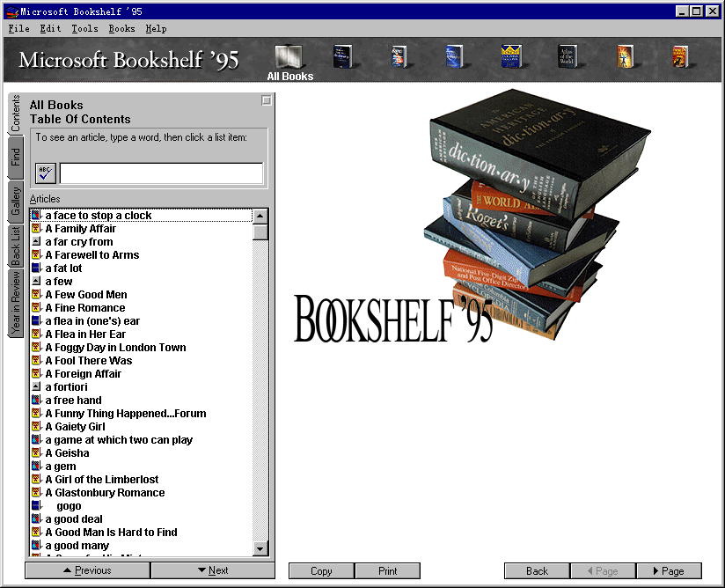Click the blue book icon beside 'a fat lot'
725x588 pixels.
[x=36, y=268]
